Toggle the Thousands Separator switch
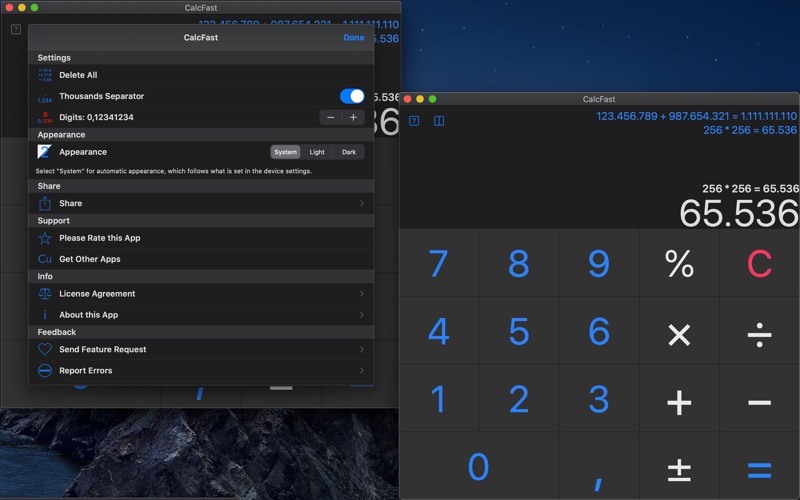 pos(352,96)
